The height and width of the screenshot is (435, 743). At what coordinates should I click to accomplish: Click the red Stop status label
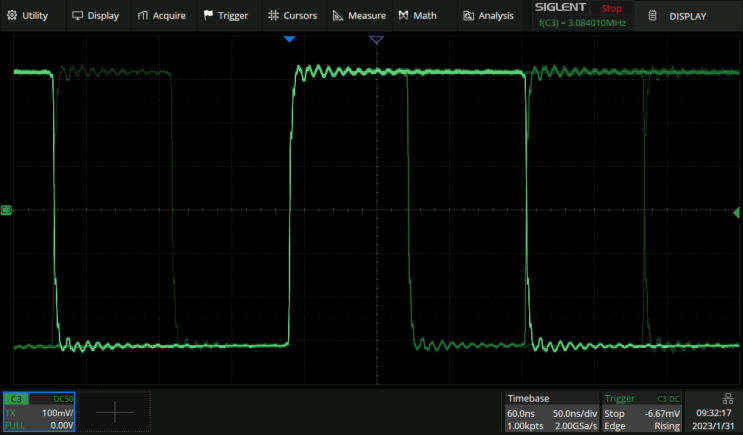click(610, 8)
